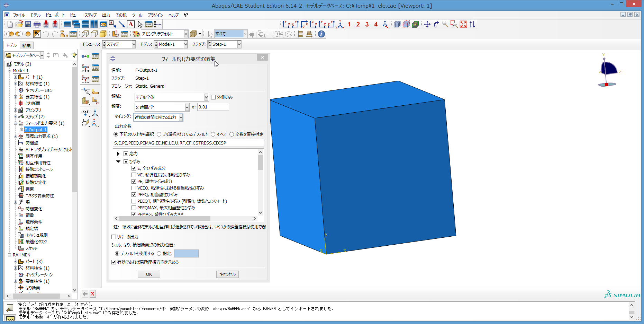This screenshot has height=324, width=644.
Task: Click the Print icon in toolbar
Action: pyautogui.click(x=37, y=24)
